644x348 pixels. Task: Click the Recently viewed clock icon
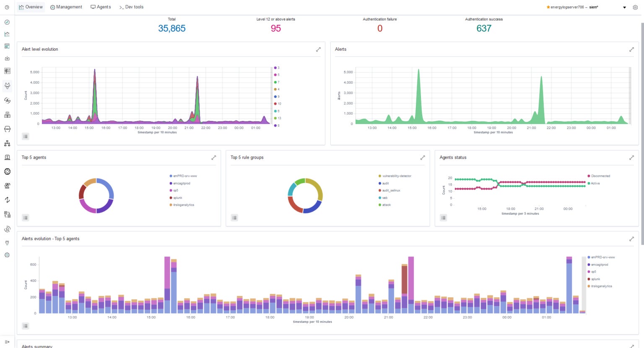(7, 7)
